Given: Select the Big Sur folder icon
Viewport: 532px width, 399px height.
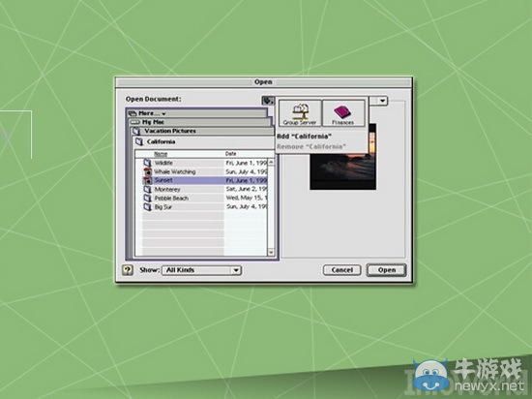Looking at the screenshot, I should (x=147, y=207).
